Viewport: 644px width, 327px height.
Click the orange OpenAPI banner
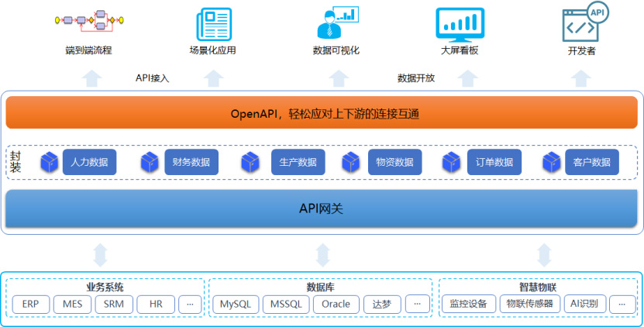click(x=322, y=112)
